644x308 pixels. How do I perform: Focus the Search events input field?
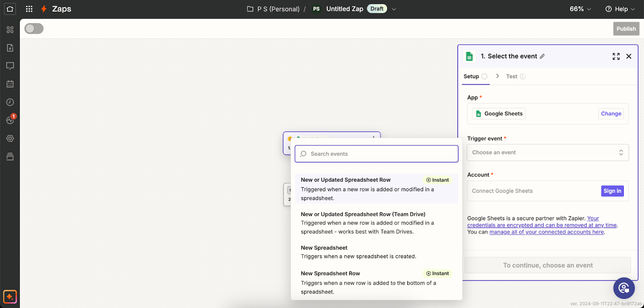tap(376, 154)
